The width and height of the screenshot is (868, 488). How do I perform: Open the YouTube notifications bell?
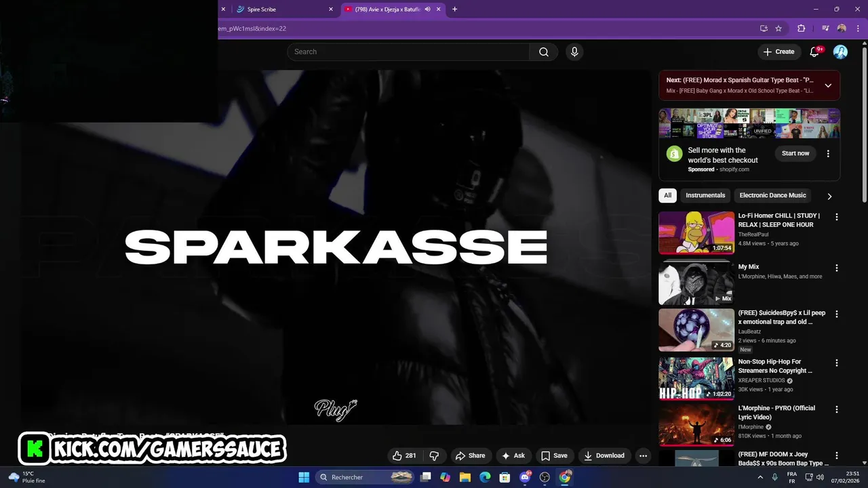[x=814, y=52]
